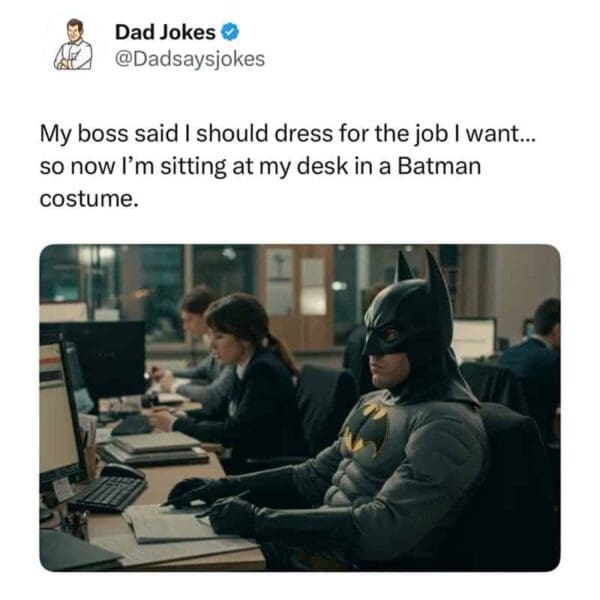
Task: Click the word "Batman" in the tweet text
Action: pos(439,166)
